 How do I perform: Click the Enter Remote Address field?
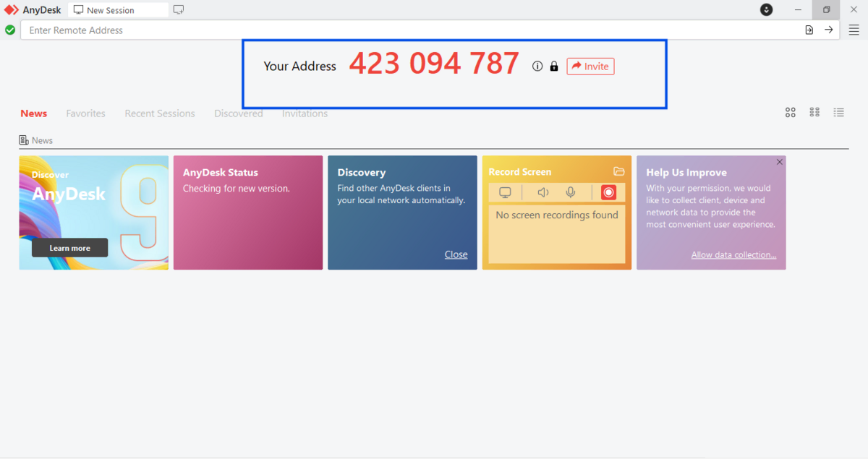405,30
